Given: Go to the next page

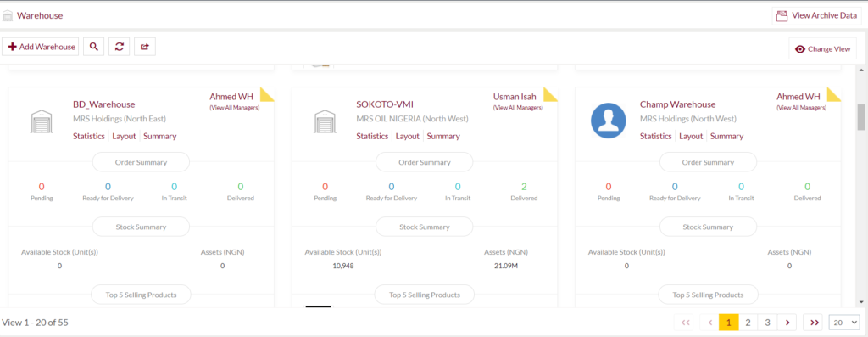Looking at the screenshot, I should pyautogui.click(x=787, y=322).
